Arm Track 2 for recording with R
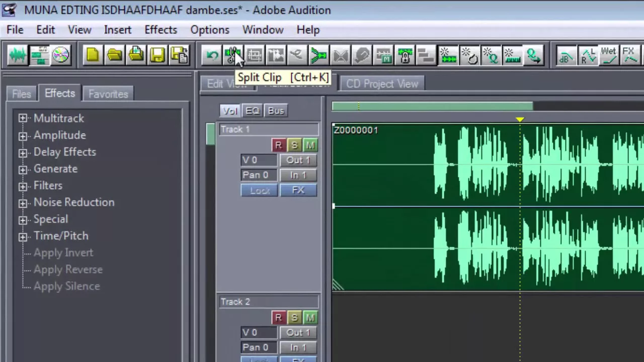Viewport: 644px width, 362px height. (278, 318)
